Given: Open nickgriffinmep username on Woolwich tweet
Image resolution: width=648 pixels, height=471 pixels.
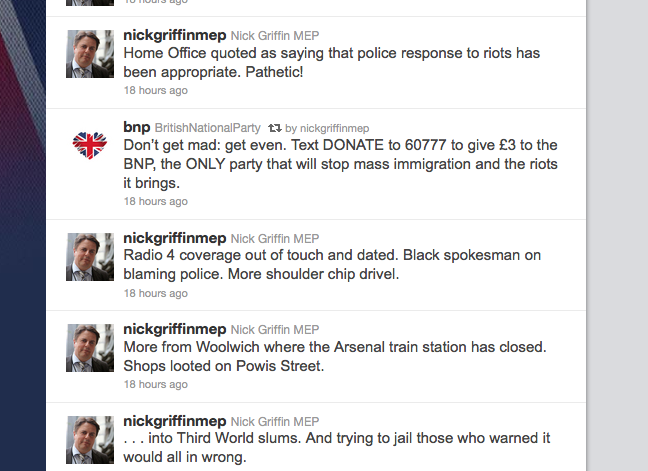Looking at the screenshot, I should (x=174, y=329).
